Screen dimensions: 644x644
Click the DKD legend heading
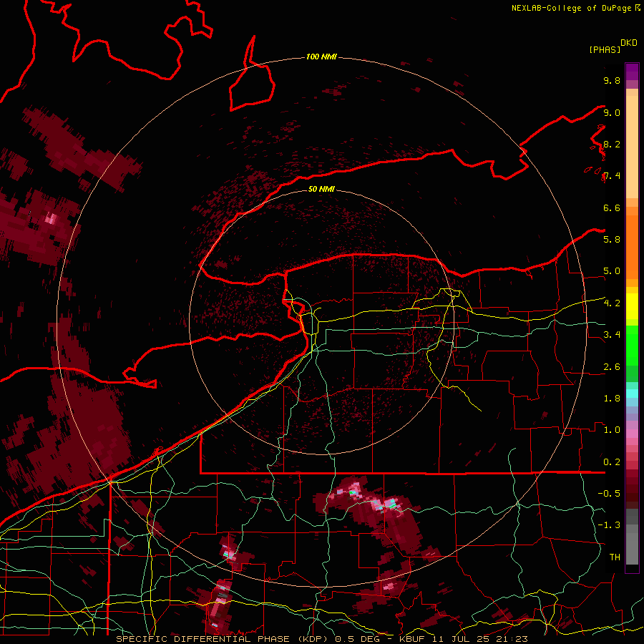pyautogui.click(x=629, y=43)
